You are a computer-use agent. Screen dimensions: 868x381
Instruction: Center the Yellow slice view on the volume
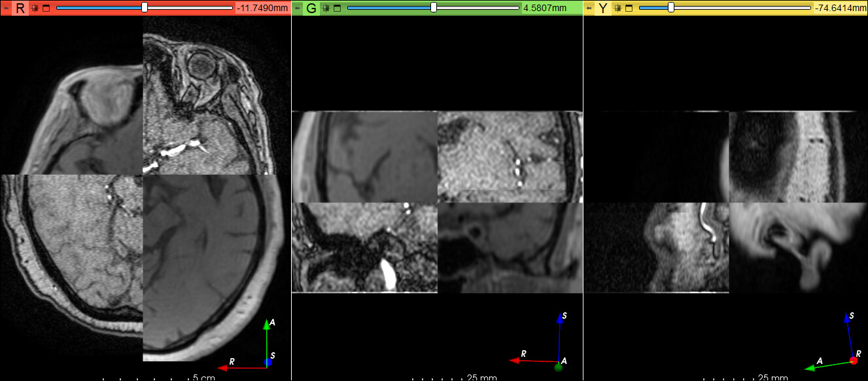pos(618,8)
